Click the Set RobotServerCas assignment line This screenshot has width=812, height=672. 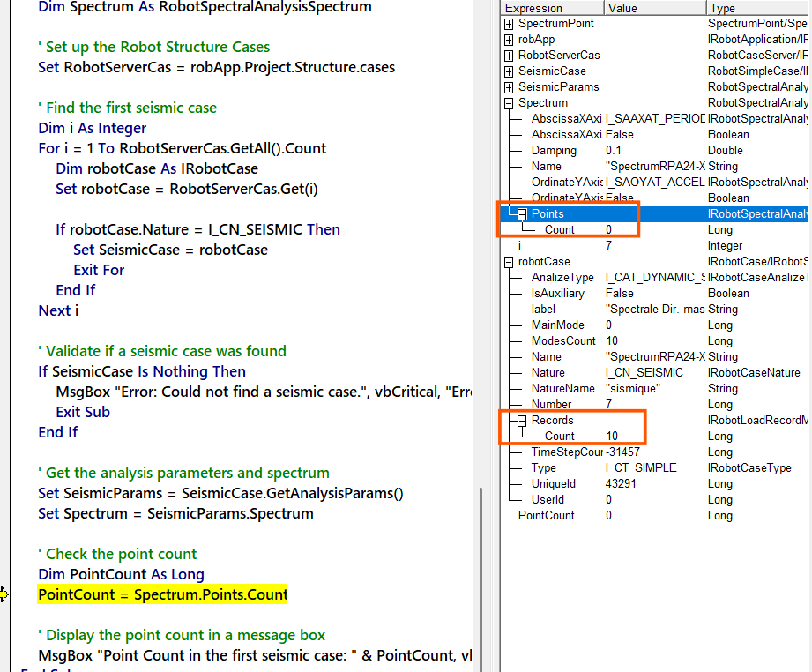217,67
